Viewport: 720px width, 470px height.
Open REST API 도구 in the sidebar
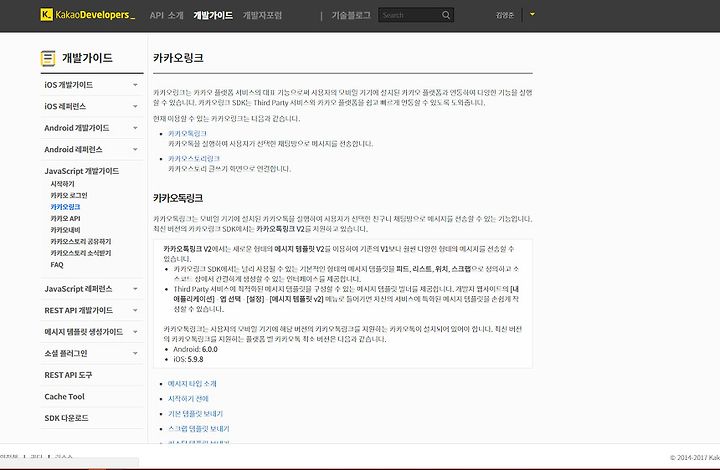point(68,375)
